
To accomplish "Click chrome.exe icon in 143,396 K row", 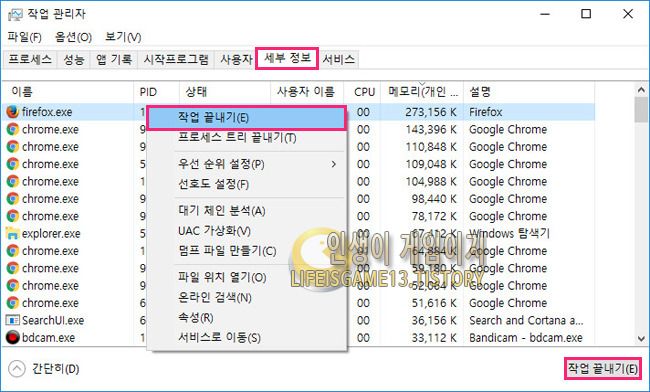I will pyautogui.click(x=12, y=129).
